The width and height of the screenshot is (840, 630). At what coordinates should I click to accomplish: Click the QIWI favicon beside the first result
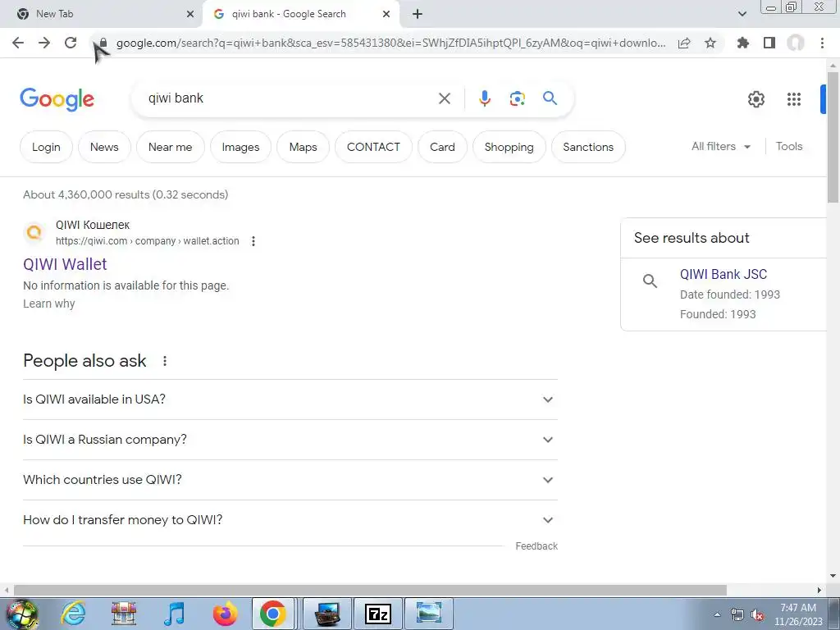coord(34,232)
